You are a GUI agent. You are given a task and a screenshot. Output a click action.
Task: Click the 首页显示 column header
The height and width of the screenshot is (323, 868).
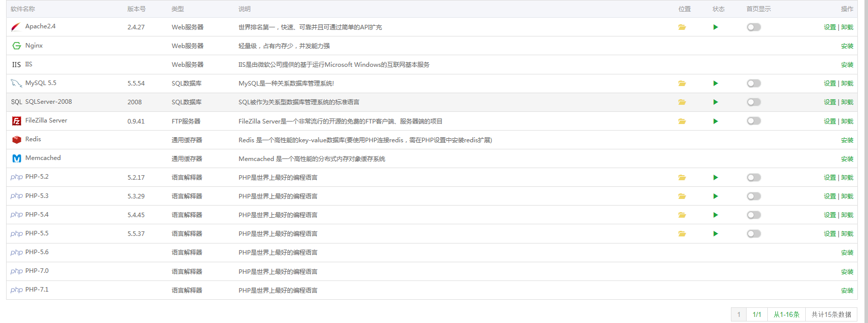(x=759, y=9)
